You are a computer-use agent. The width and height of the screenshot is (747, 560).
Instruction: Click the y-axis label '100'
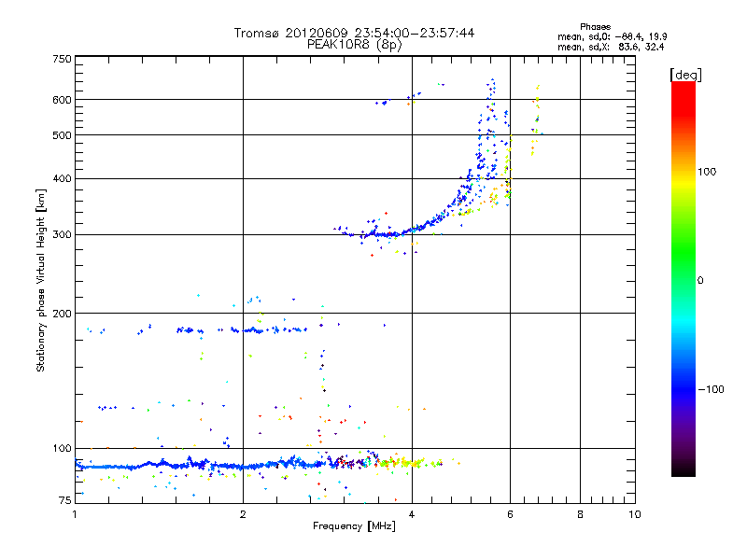62,449
